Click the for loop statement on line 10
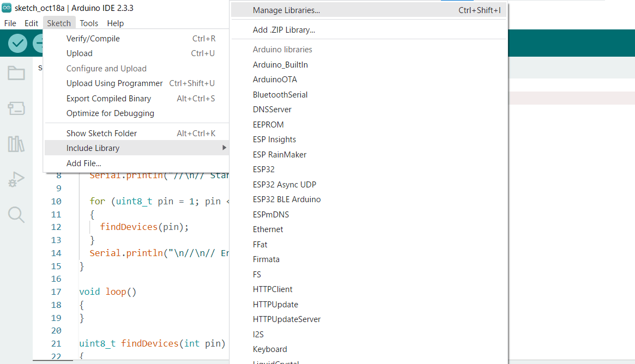This screenshot has height=364, width=635. click(159, 201)
